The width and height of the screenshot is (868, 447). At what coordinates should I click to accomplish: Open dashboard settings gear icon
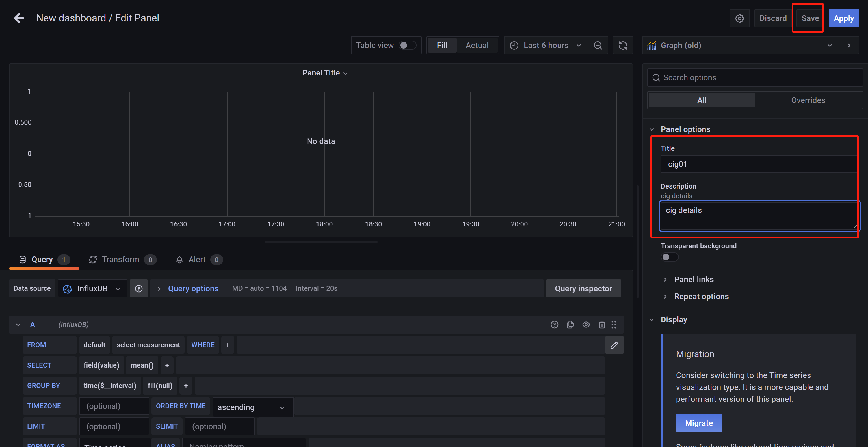pos(739,18)
